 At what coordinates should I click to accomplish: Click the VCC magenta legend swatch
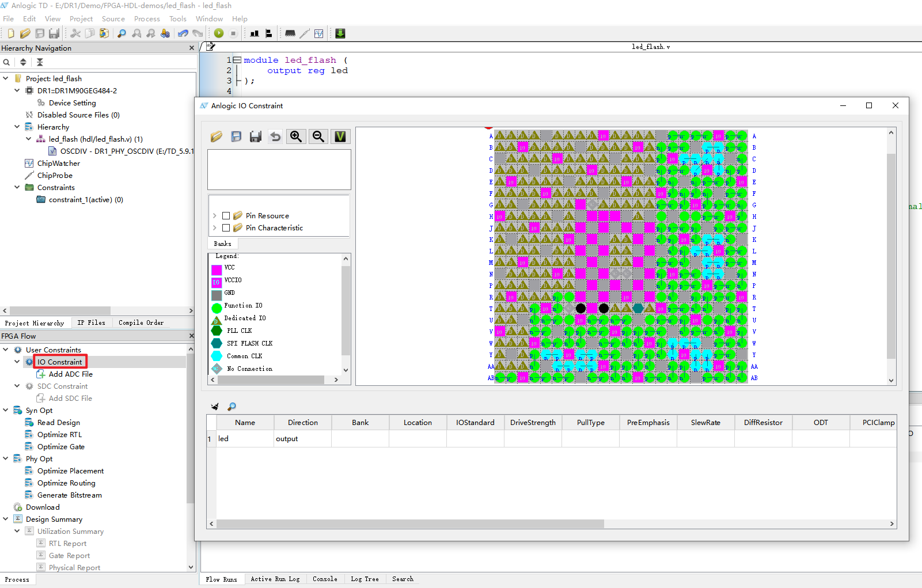(217, 270)
